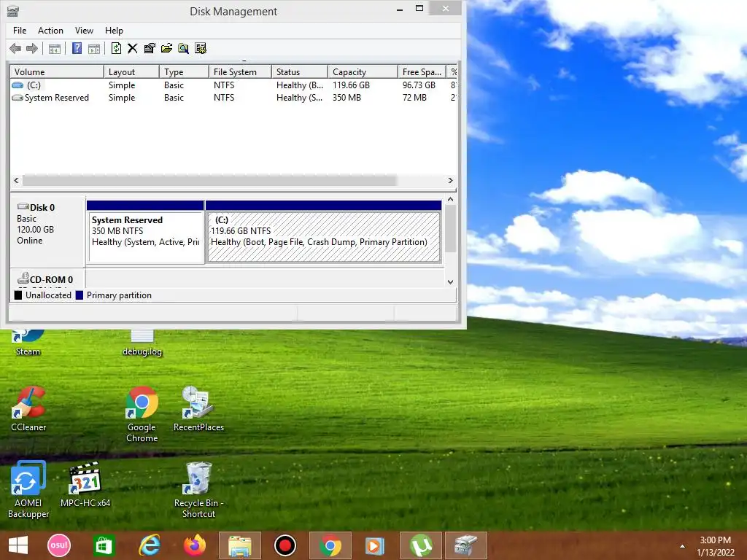The width and height of the screenshot is (747, 560).
Task: Open the MPC-HC x64 desktop shortcut
Action: [85, 485]
